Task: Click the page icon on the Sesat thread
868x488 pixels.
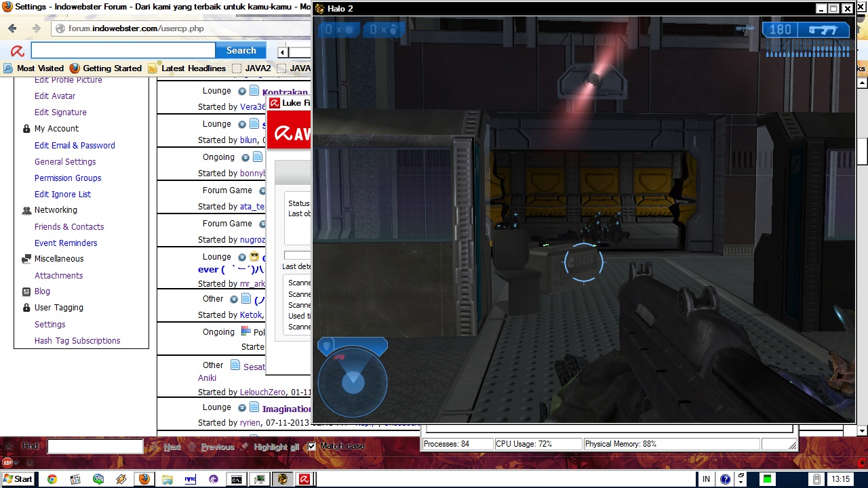Action: [235, 365]
